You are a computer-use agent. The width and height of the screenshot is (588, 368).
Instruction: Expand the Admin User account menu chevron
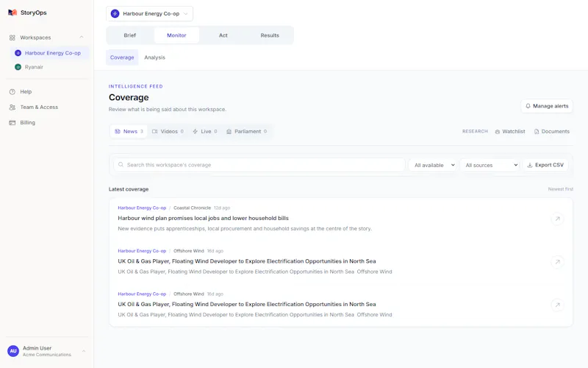click(x=83, y=351)
